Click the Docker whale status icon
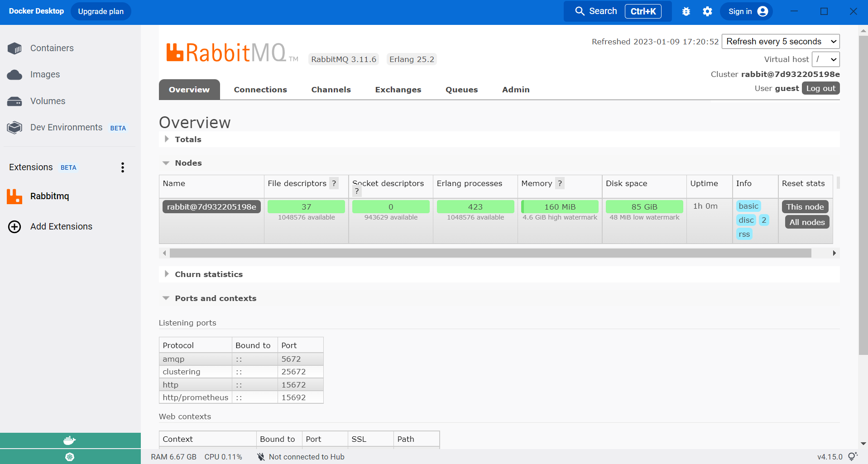868x464 pixels. coord(70,440)
